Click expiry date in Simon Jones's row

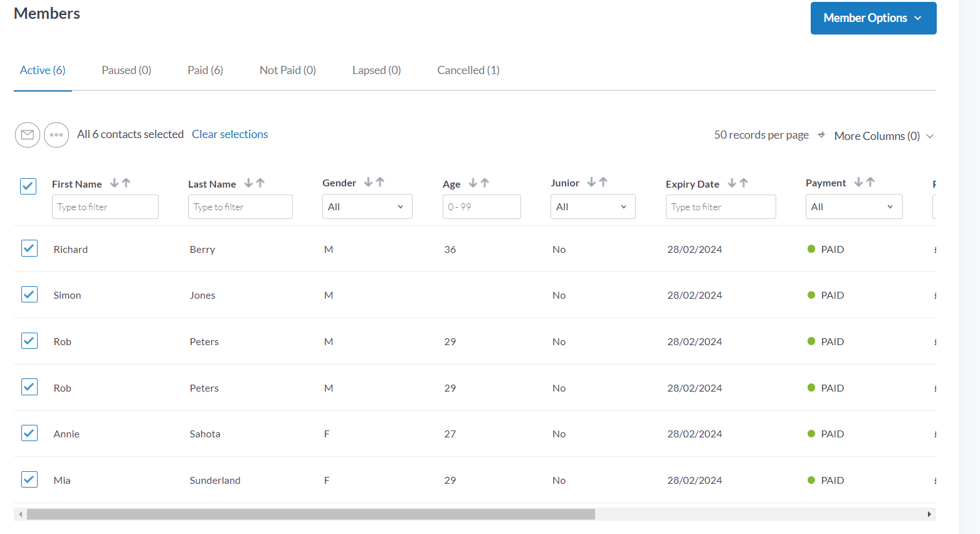(695, 295)
